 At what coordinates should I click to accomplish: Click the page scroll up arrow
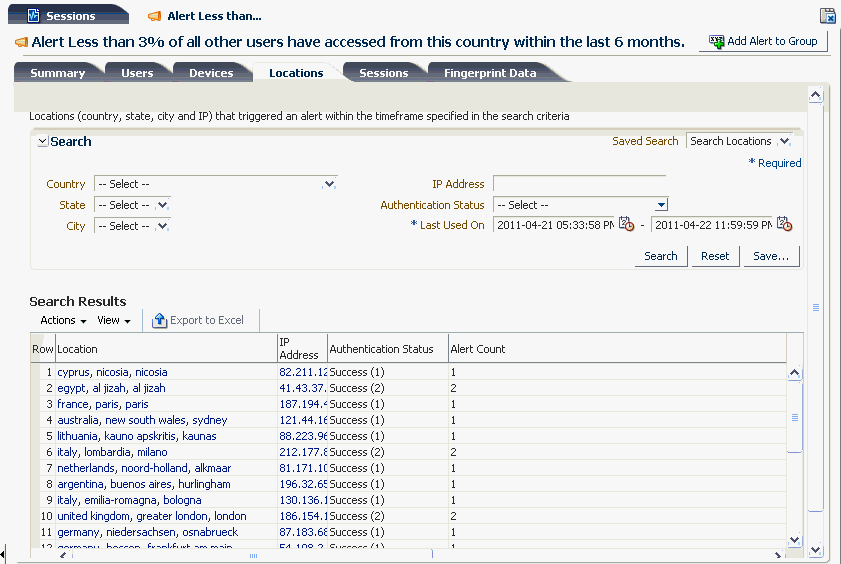click(815, 96)
